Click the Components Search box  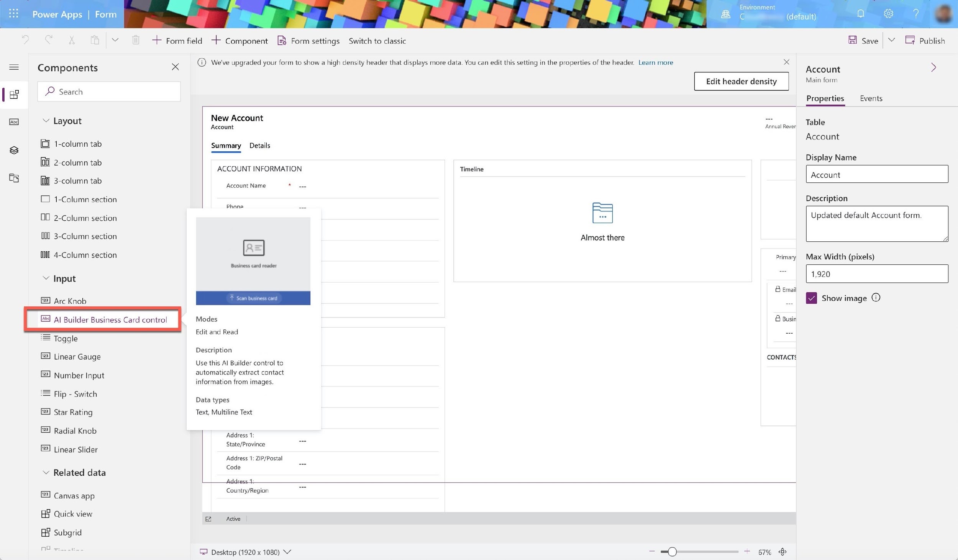point(109,92)
